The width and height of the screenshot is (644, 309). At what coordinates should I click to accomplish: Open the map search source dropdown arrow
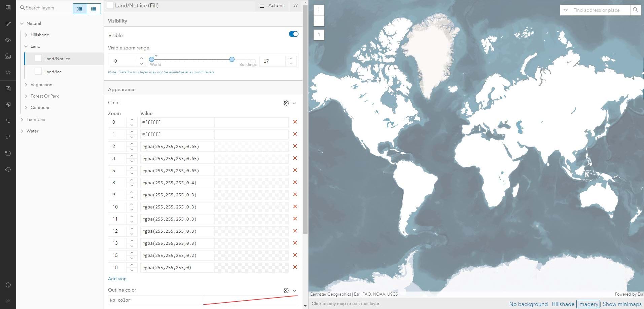pyautogui.click(x=566, y=10)
